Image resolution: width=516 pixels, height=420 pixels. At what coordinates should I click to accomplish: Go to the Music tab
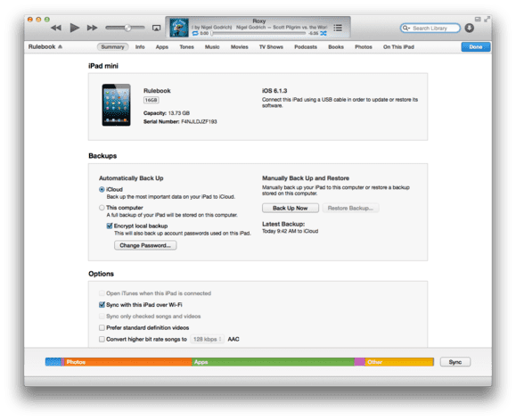pos(212,46)
